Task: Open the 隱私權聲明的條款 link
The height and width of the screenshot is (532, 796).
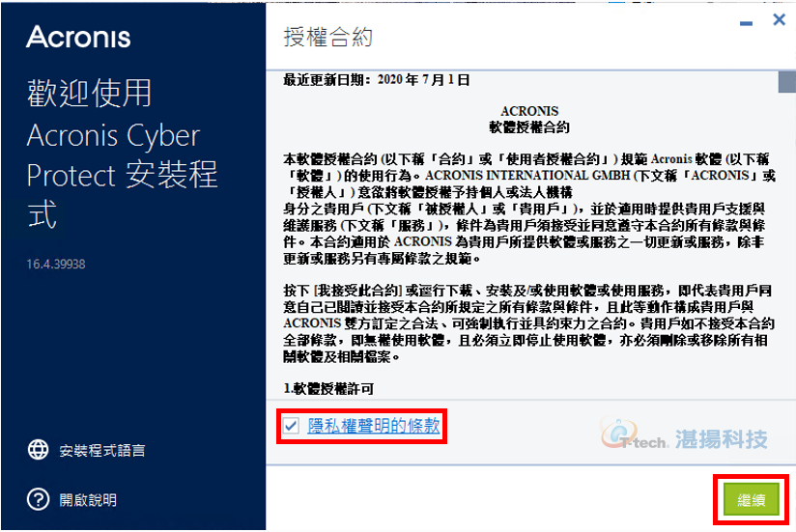Action: point(374,426)
